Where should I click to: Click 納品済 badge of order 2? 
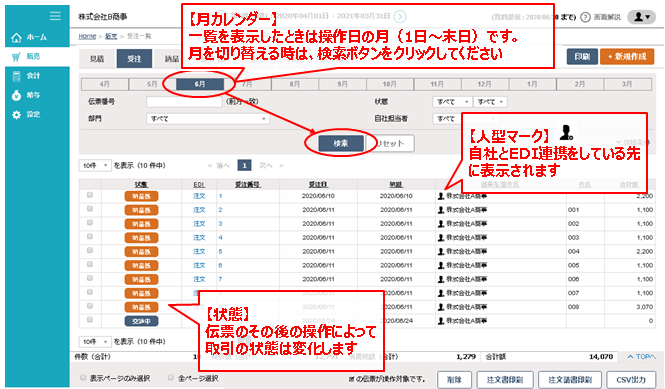pyautogui.click(x=141, y=210)
